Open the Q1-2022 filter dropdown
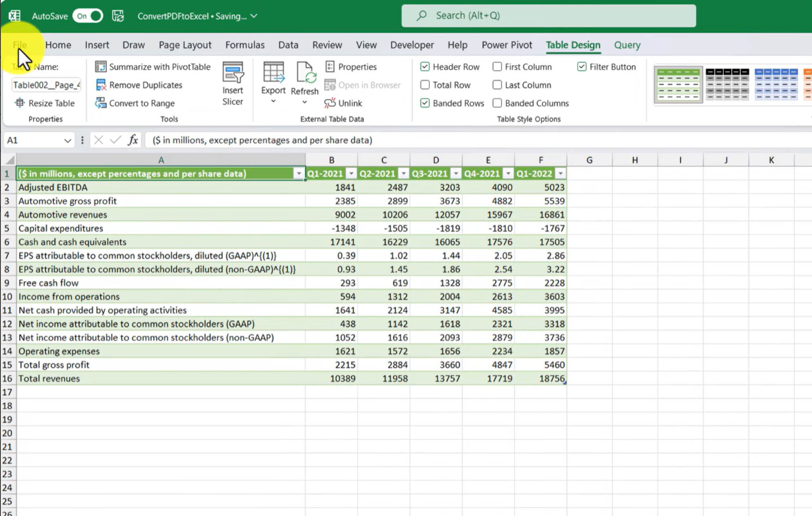Image resolution: width=812 pixels, height=516 pixels. coord(560,174)
